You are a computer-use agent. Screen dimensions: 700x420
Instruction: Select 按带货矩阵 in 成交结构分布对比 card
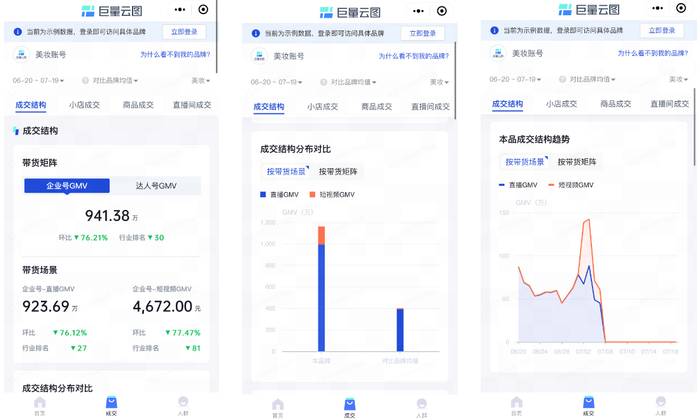click(338, 171)
